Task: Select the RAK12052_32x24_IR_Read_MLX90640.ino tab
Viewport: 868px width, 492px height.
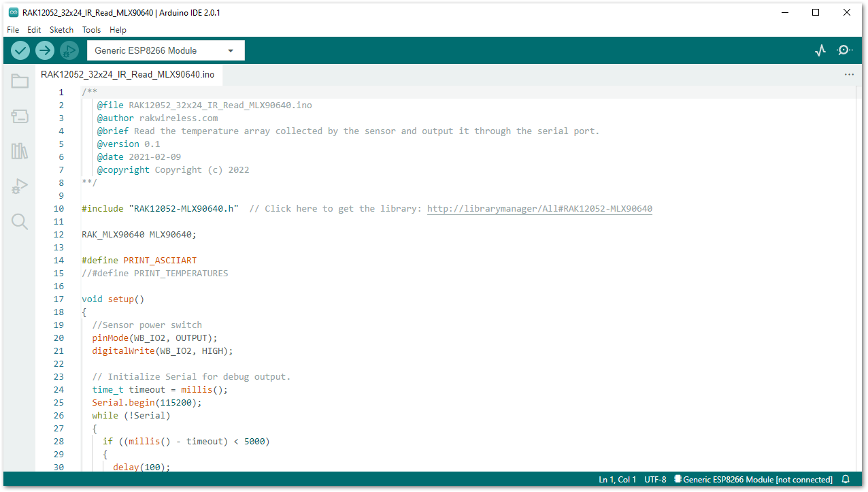Action: point(128,75)
